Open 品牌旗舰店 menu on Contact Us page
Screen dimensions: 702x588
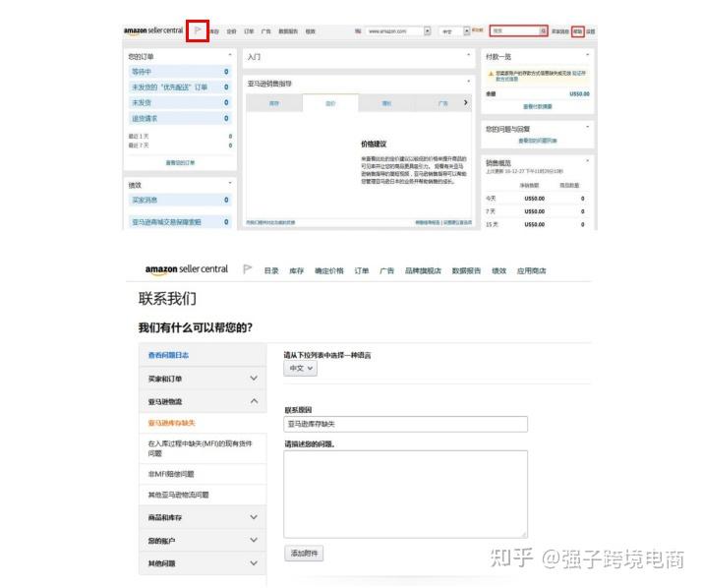tap(423, 270)
